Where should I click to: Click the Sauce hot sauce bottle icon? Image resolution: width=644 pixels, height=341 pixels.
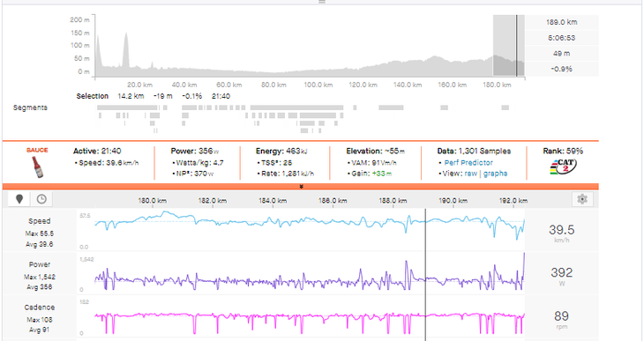(37, 167)
